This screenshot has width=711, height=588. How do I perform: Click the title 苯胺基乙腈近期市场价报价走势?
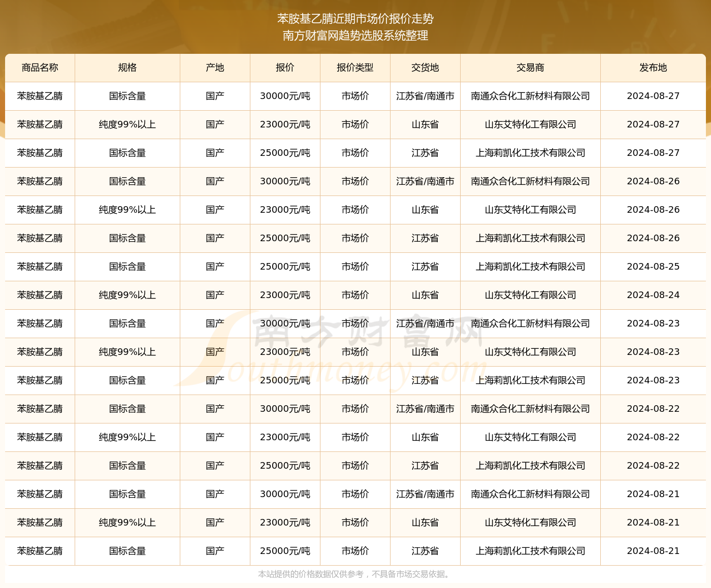click(x=355, y=19)
